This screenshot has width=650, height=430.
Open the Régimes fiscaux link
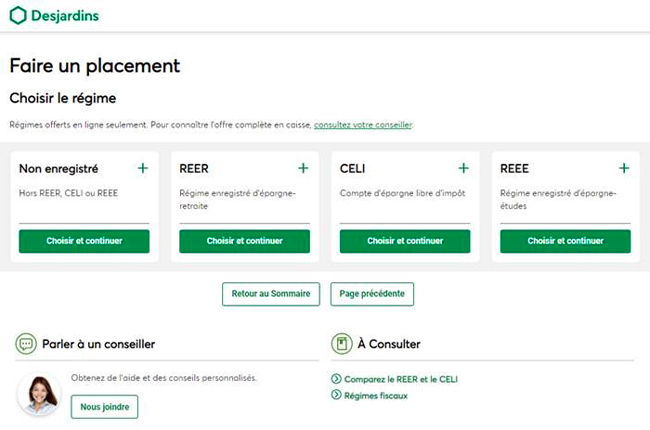tap(375, 396)
